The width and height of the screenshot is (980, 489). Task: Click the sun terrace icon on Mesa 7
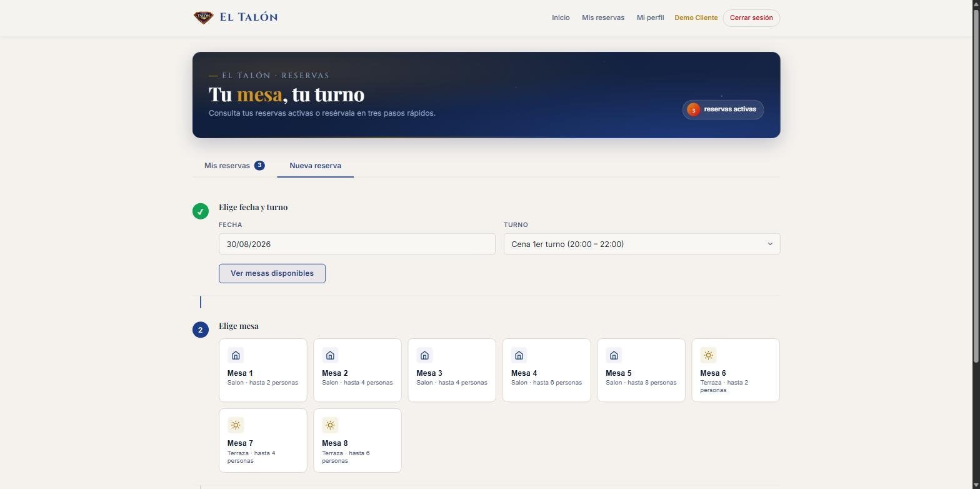click(x=236, y=425)
